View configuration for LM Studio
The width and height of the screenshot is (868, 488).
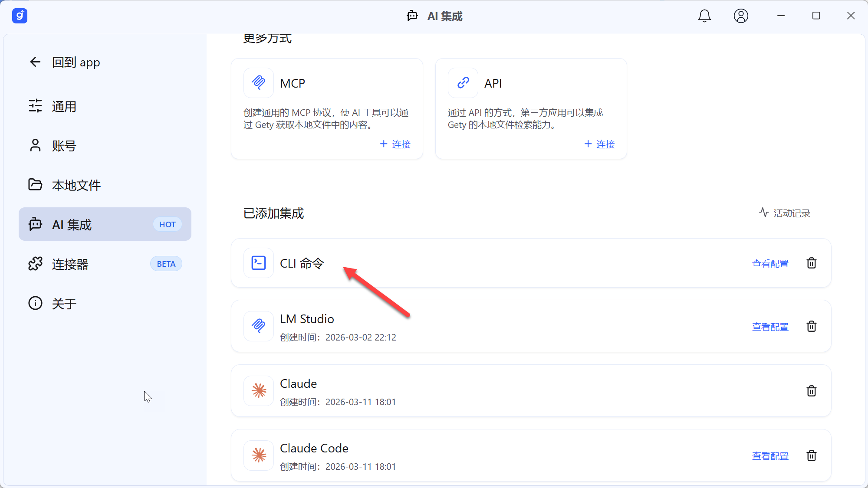pyautogui.click(x=770, y=327)
